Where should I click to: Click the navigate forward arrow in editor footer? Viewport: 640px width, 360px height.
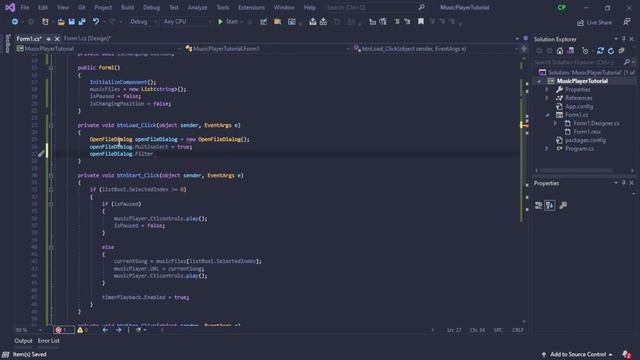(x=118, y=330)
